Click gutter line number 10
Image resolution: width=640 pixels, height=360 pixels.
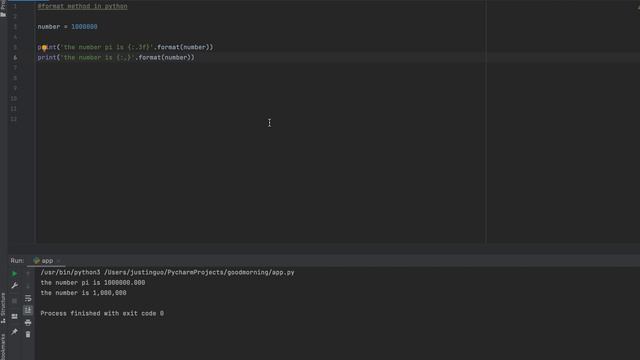(14, 99)
